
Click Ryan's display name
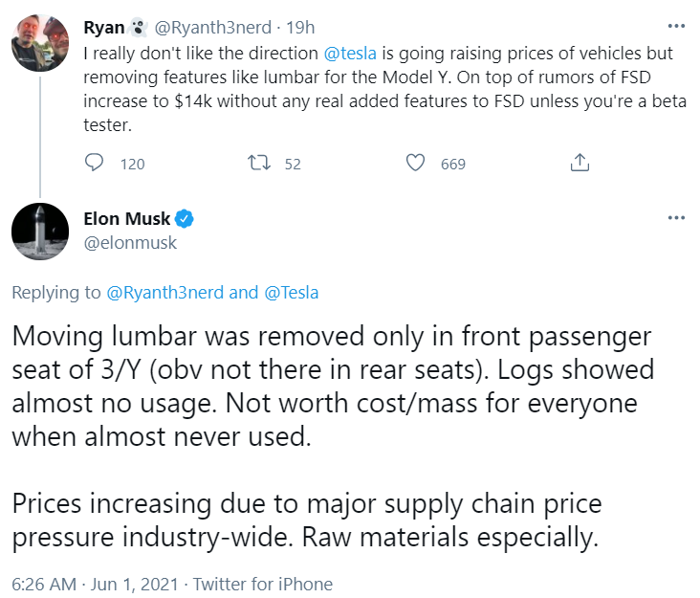point(104,28)
